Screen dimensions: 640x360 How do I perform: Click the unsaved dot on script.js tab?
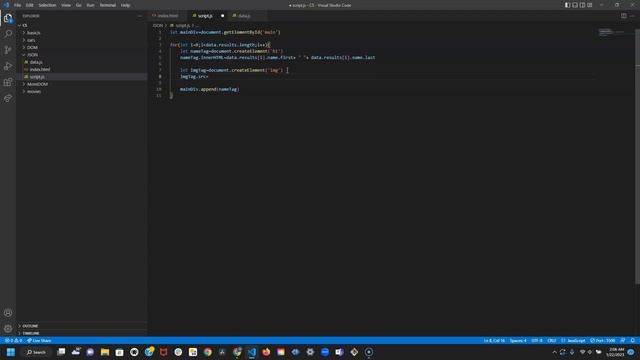pos(222,16)
